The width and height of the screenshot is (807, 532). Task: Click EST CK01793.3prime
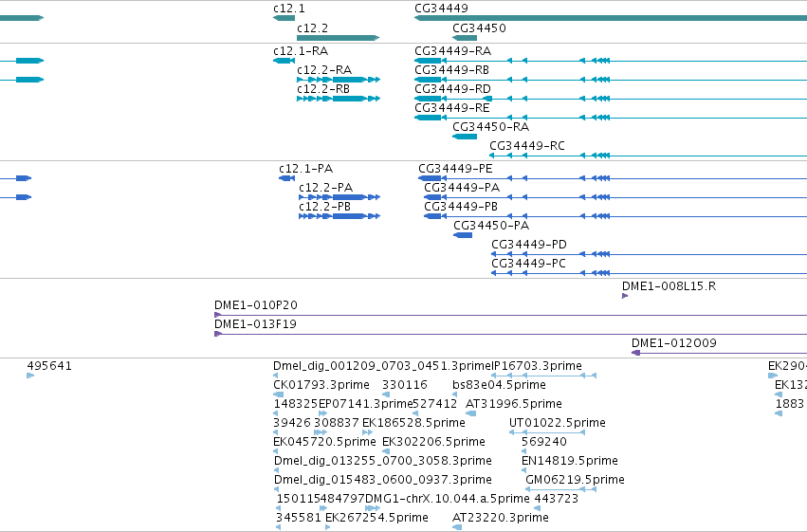click(321, 385)
